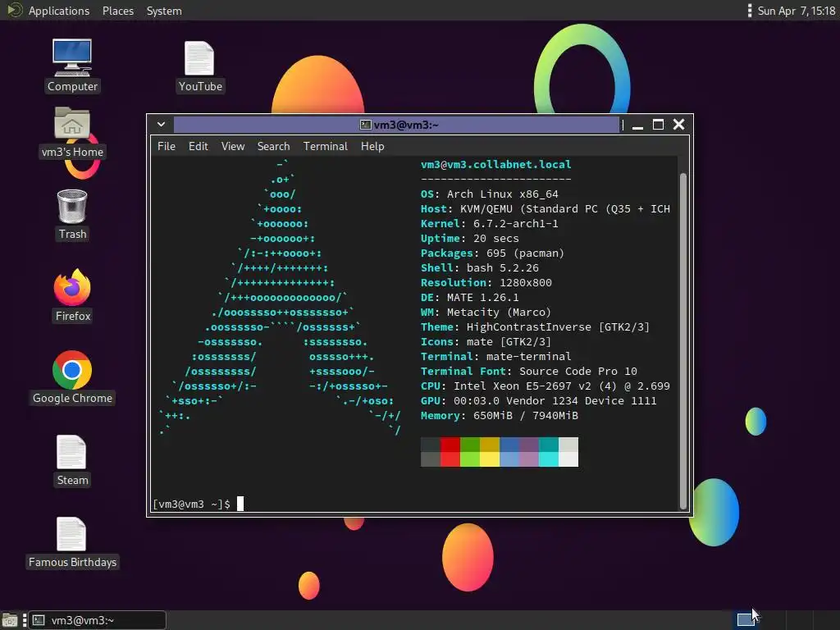
Task: Click the OS: Arch Linux x86_64 line
Action: (x=490, y=194)
